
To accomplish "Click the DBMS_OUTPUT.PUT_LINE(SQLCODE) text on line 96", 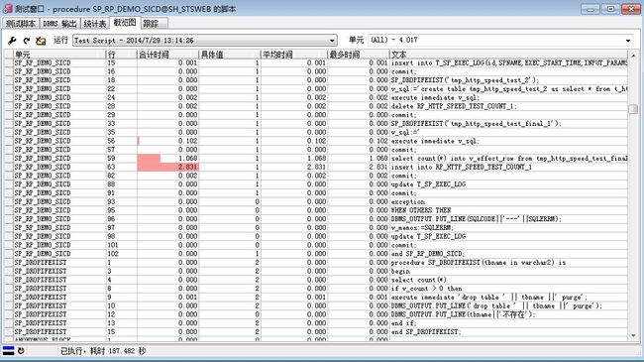I will 476,219.
